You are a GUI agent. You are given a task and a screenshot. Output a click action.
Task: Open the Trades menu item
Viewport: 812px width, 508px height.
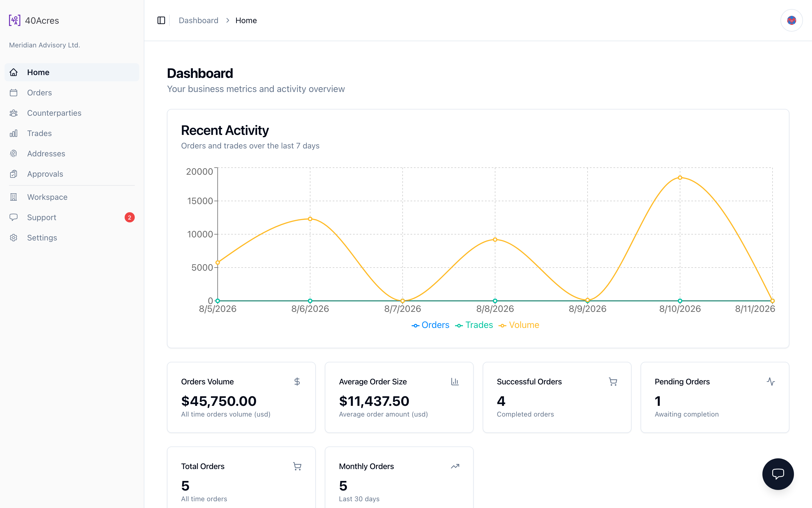tap(72, 133)
